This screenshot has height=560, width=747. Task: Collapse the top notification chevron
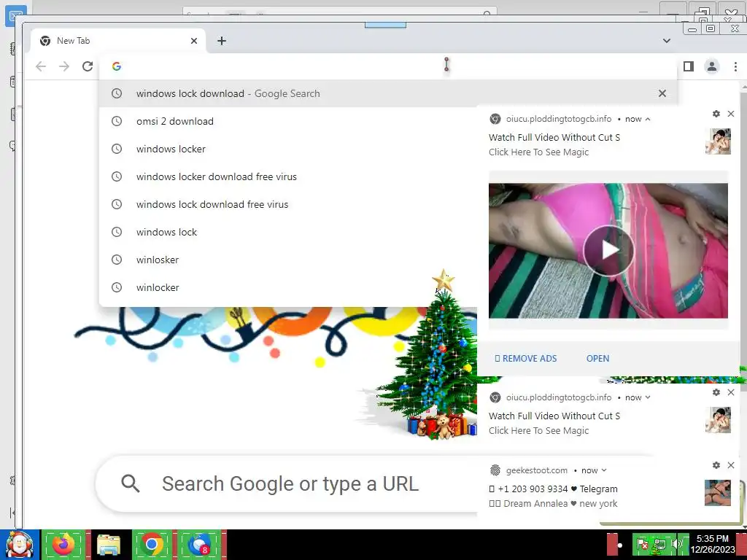pyautogui.click(x=648, y=119)
